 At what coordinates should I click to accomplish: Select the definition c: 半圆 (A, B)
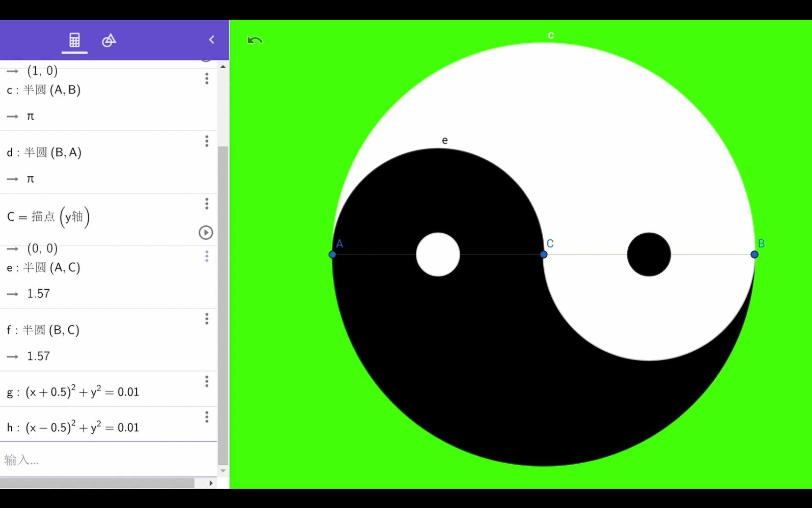[x=44, y=90]
